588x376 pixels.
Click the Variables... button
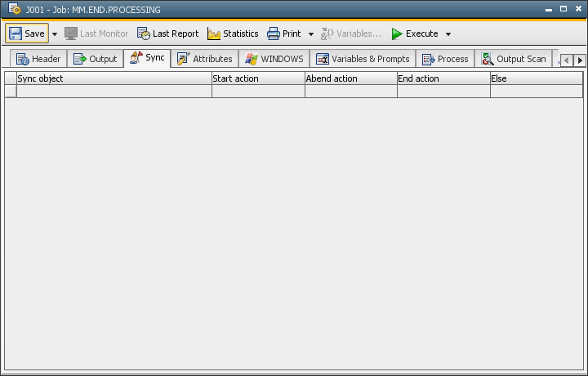(x=351, y=34)
